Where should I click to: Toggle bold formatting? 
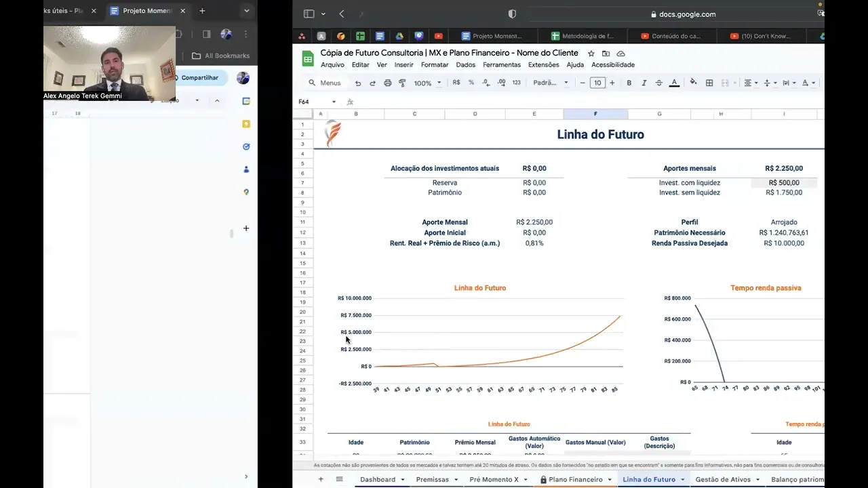click(x=629, y=83)
